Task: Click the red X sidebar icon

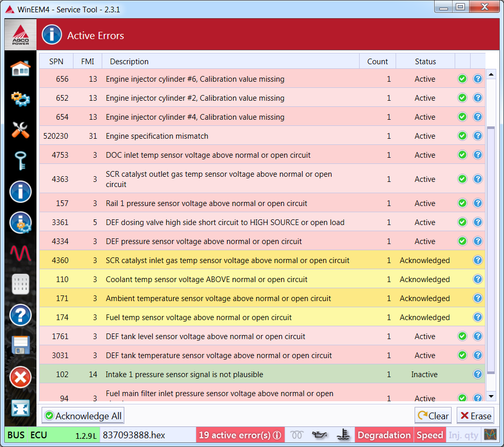Action: [x=21, y=378]
